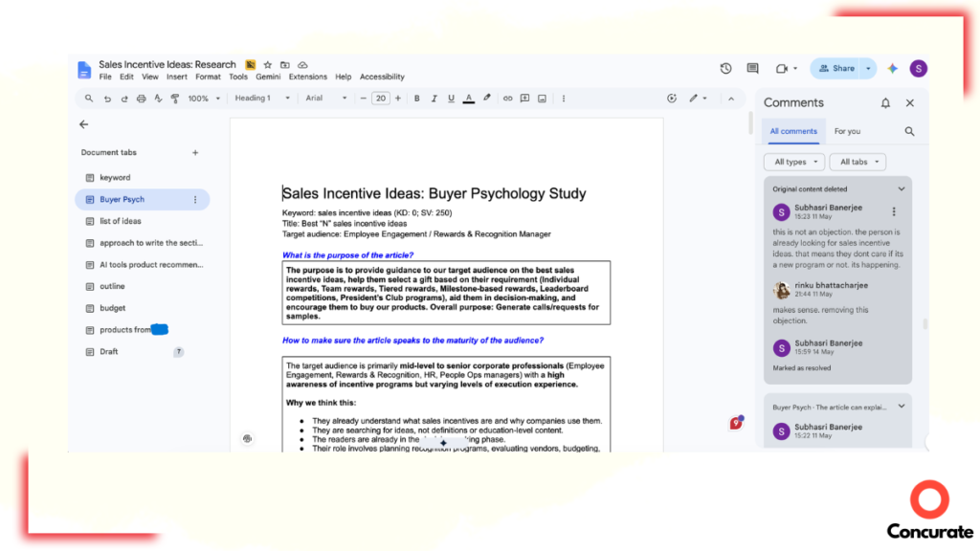Open the Accessibility menu
This screenshot has width=980, height=551.
tap(382, 77)
